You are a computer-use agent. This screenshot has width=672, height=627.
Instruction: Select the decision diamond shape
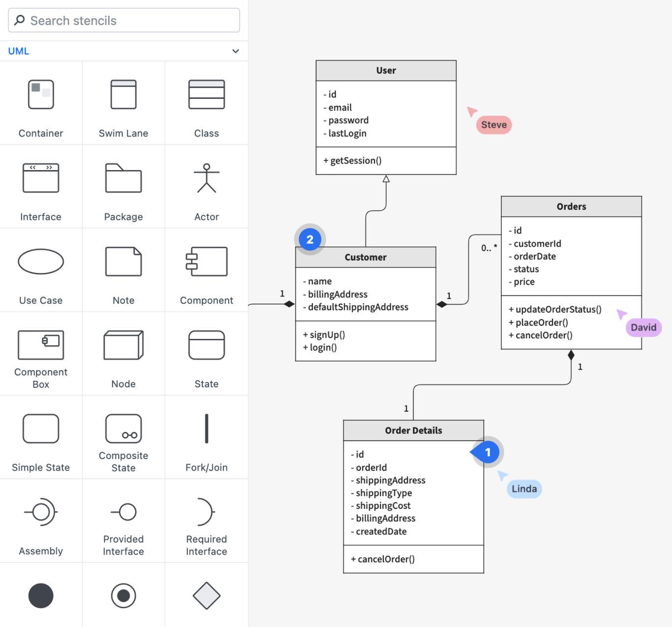click(x=206, y=596)
